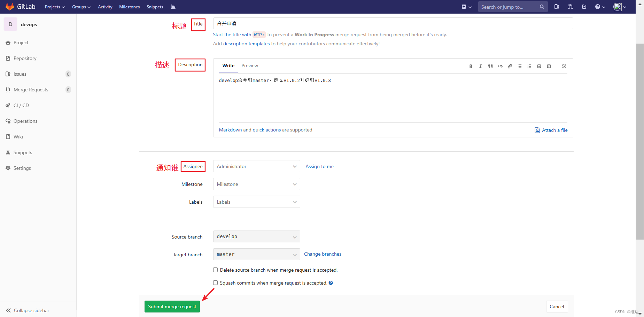Open Project in the sidebar
This screenshot has width=644, height=317.
(x=38, y=43)
